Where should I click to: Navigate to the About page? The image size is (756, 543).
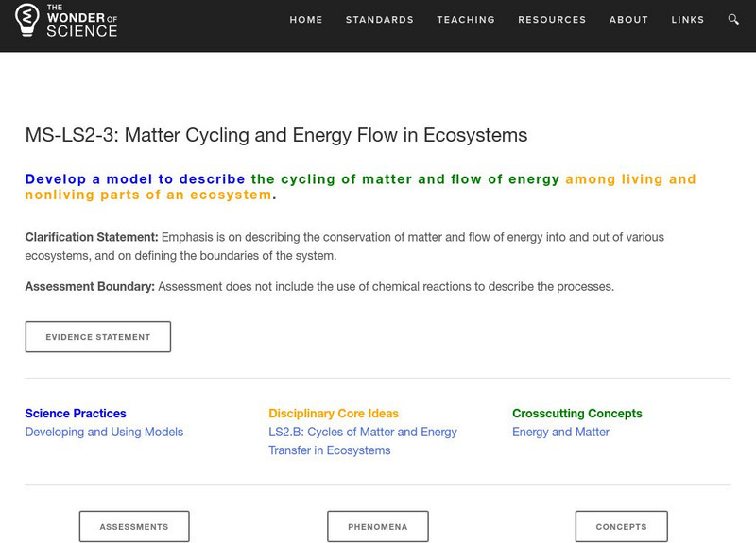coord(628,20)
